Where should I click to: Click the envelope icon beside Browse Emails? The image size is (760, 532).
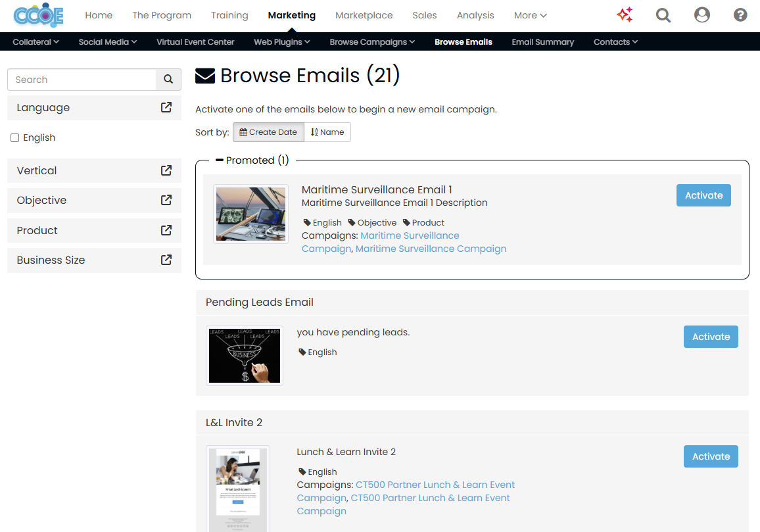[x=205, y=76]
